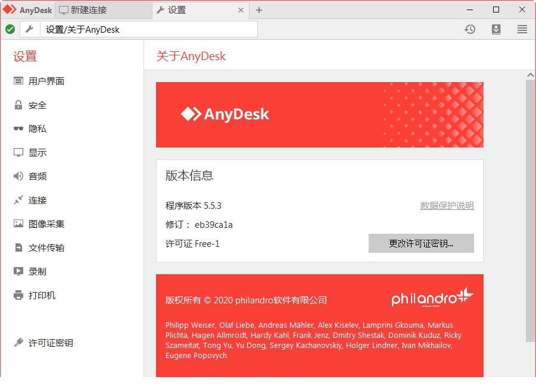Click the 用户界面 sidebar icon

(x=18, y=81)
